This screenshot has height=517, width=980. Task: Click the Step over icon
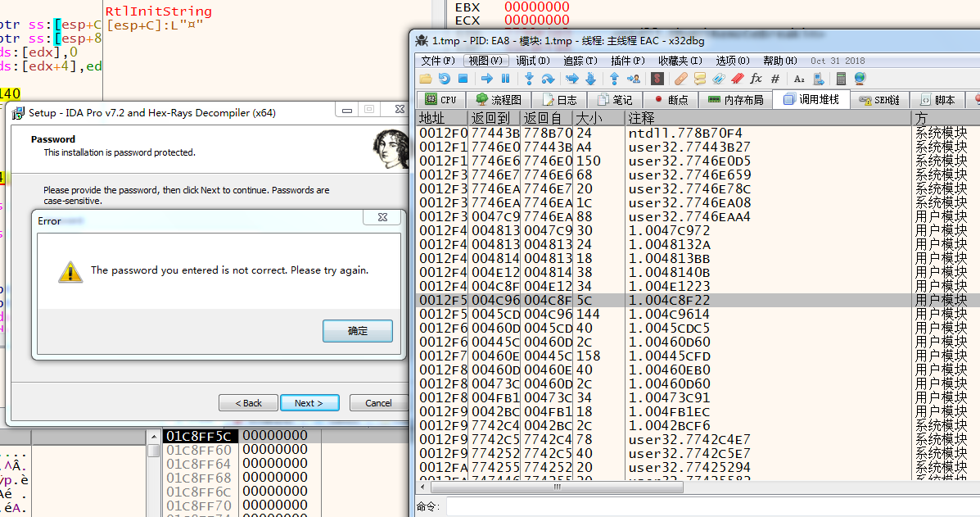(548, 79)
